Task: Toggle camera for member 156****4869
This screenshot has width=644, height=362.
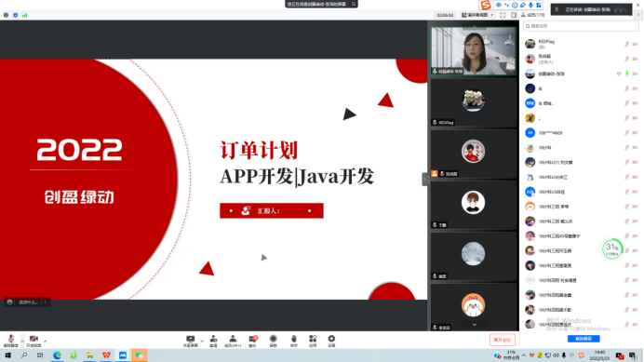Action: click(635, 133)
